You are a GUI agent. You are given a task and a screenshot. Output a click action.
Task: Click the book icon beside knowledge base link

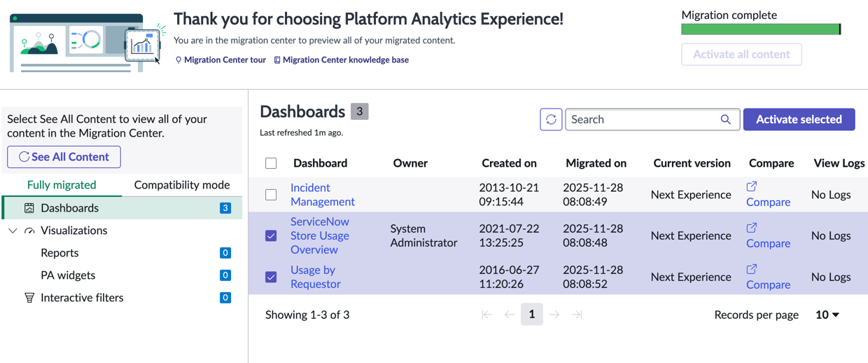(277, 60)
